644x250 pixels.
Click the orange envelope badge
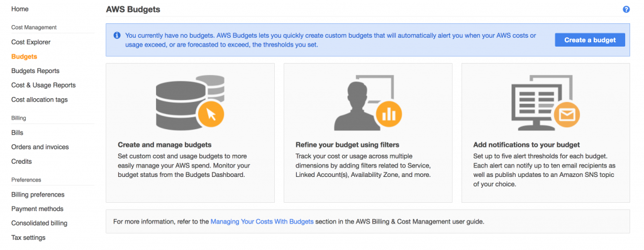[567, 114]
